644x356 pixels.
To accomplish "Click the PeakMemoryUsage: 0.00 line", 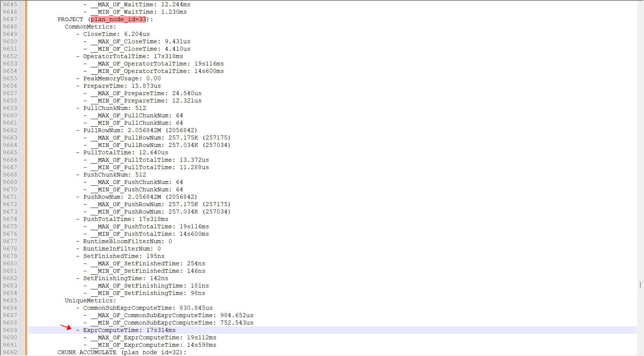I will click(122, 78).
